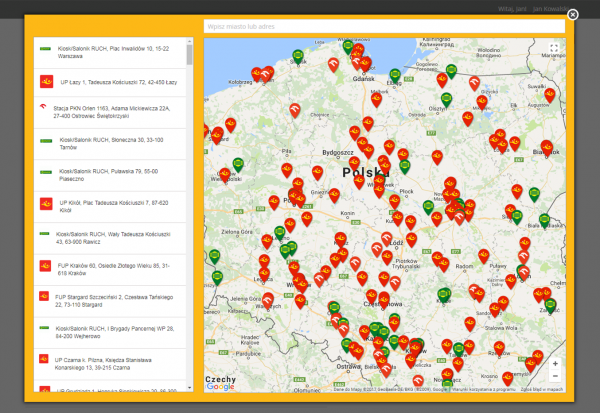This screenshot has width=600, height=413.
Task: Click the RUCH icon beside Plac Inwalidów entry
Action: coord(45,49)
